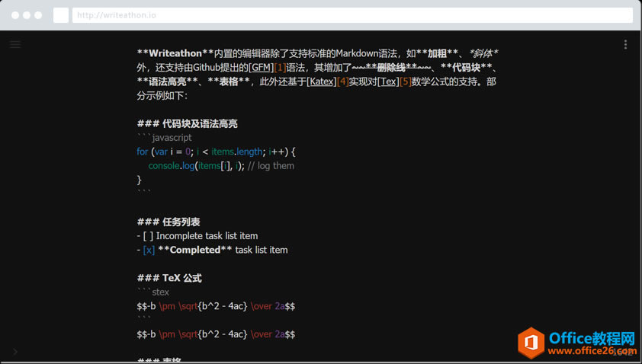Expand the chevron arrow in the bottom-left corner
The image size is (642, 364).
15,351
